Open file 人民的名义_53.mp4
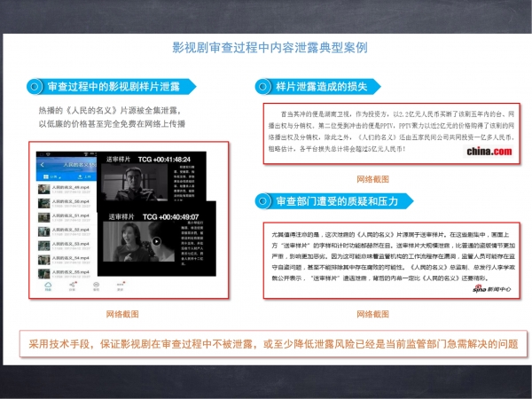The height and width of the screenshot is (399, 532). tap(66, 246)
